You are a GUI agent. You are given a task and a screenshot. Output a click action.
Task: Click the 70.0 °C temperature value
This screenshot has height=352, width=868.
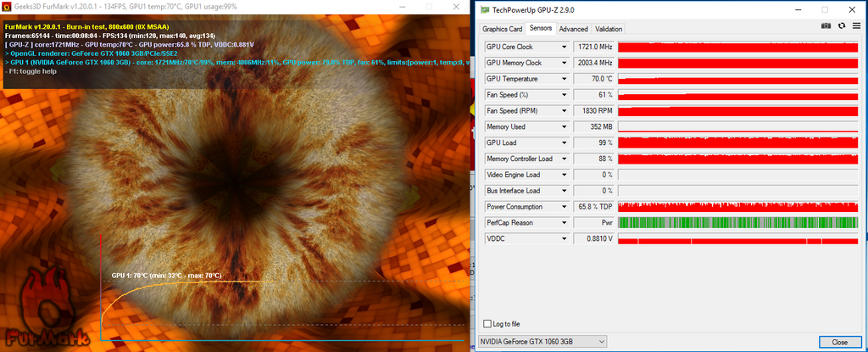click(594, 79)
